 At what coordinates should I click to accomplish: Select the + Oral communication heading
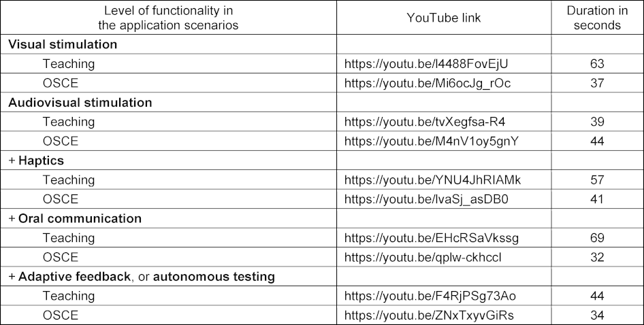tap(75, 218)
